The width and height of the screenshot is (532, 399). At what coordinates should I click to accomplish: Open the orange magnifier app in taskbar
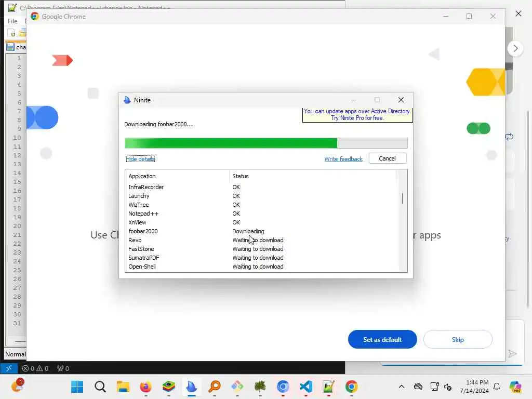tap(214, 387)
